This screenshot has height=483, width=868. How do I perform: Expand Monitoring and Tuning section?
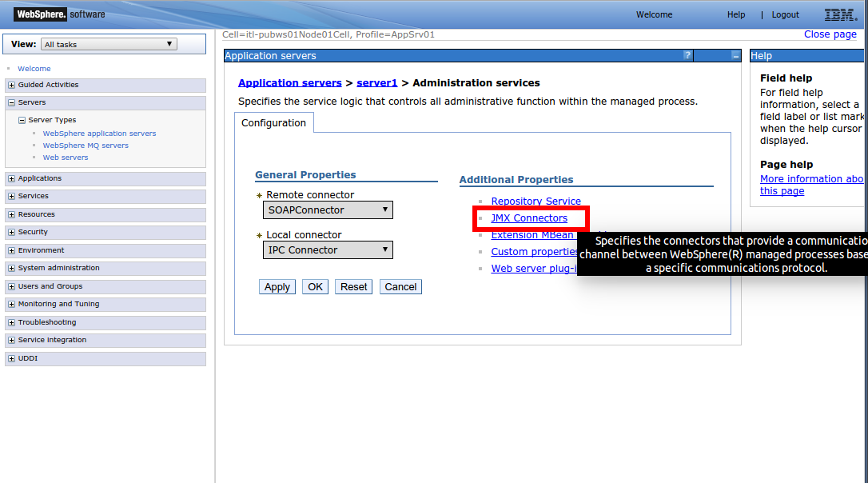tap(11, 304)
